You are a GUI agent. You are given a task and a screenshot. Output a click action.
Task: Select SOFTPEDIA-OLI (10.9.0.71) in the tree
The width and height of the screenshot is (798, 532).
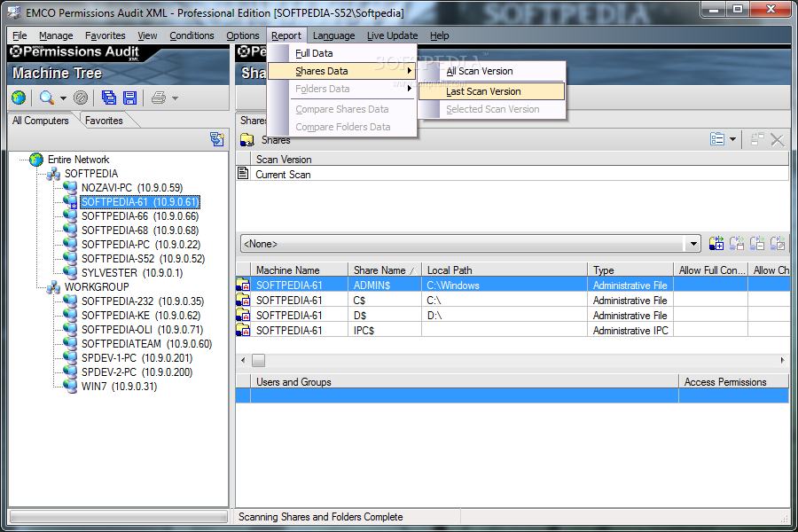pyautogui.click(x=142, y=330)
